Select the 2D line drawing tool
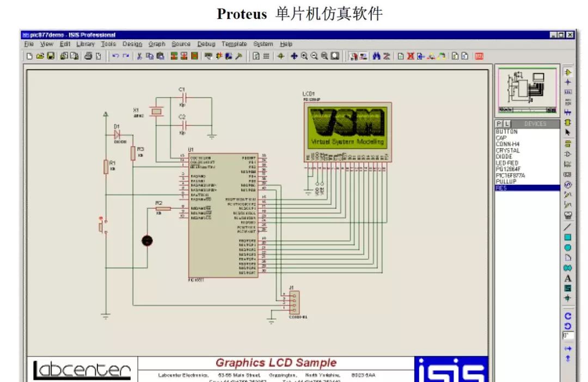 [568, 227]
